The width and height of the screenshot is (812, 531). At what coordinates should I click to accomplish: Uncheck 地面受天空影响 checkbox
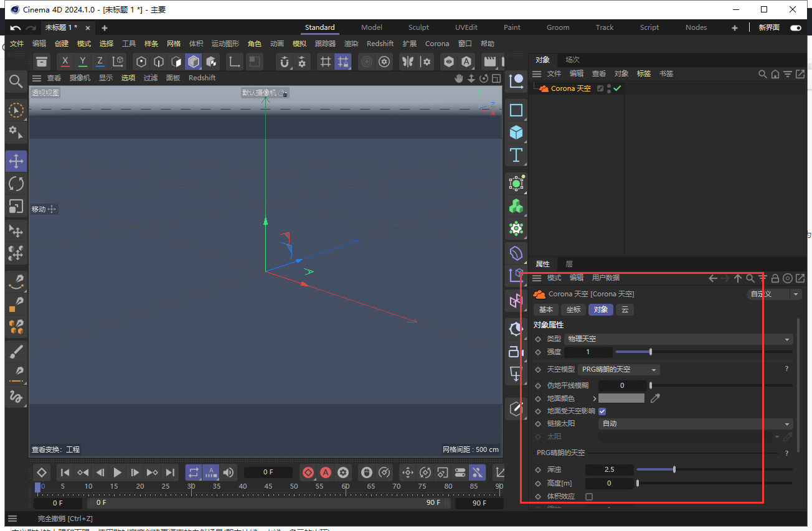[x=602, y=411]
